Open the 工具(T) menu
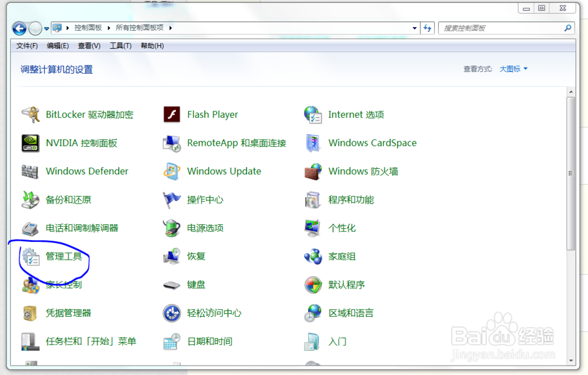The width and height of the screenshot is (588, 375). click(121, 46)
